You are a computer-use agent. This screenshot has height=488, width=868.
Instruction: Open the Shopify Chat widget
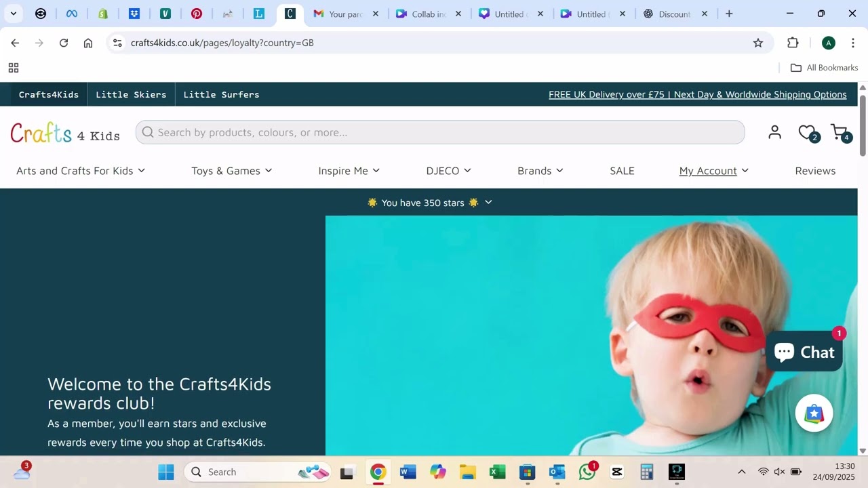804,352
